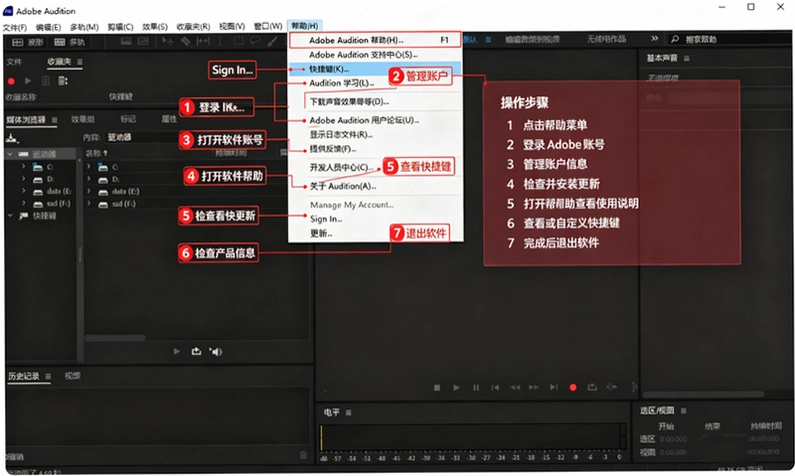The width and height of the screenshot is (795, 476).
Task: Open 电平 panel menu
Action: 348,413
